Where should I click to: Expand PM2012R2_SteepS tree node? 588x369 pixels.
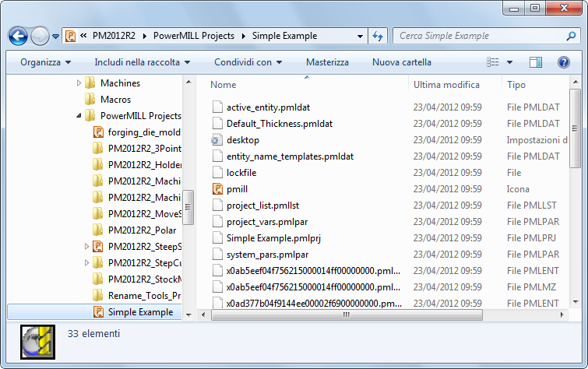pos(86,246)
